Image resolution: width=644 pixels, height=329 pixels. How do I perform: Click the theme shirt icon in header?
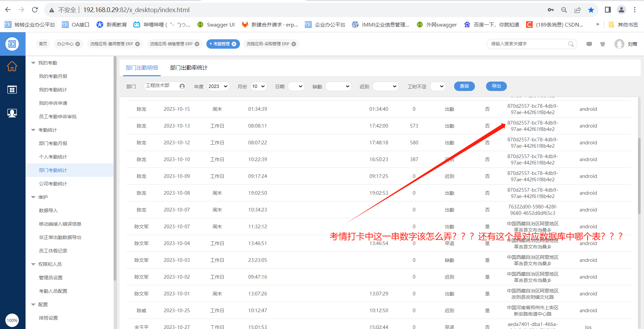click(x=603, y=44)
